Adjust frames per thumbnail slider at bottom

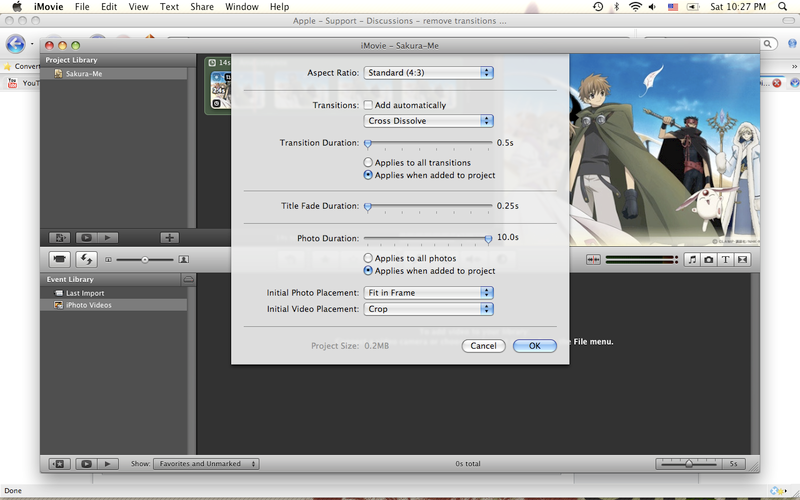click(x=689, y=464)
